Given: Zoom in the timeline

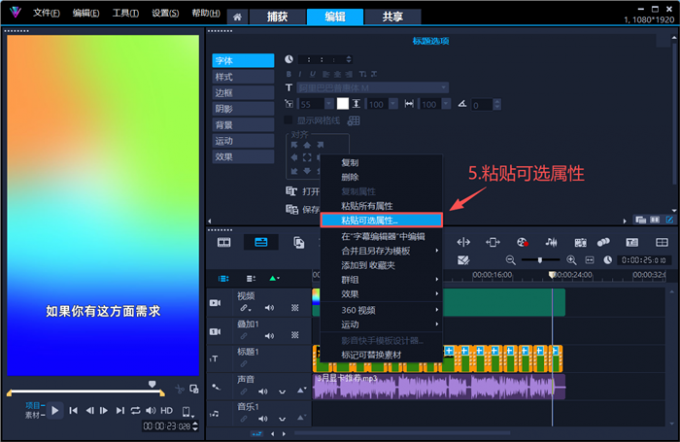Looking at the screenshot, I should tap(571, 260).
